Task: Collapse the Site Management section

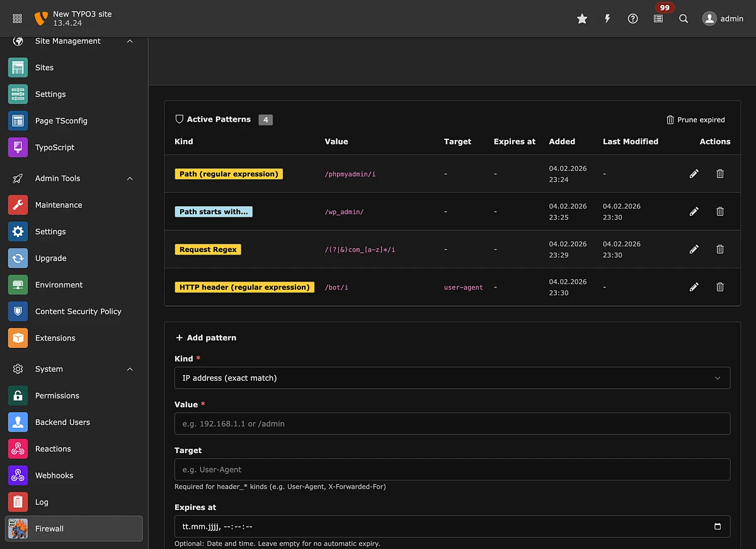Action: pos(130,41)
